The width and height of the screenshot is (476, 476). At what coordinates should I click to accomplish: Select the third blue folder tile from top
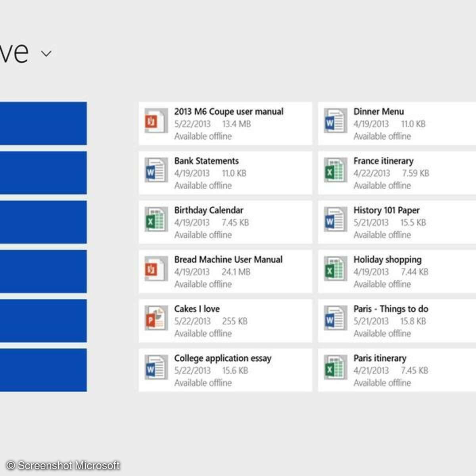tap(43, 222)
